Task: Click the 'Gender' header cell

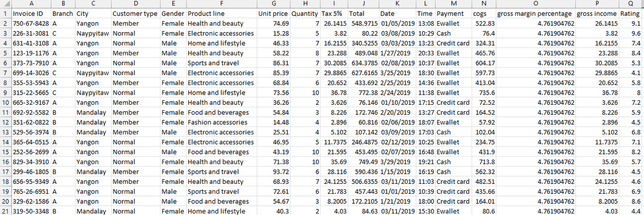Action: [173, 14]
